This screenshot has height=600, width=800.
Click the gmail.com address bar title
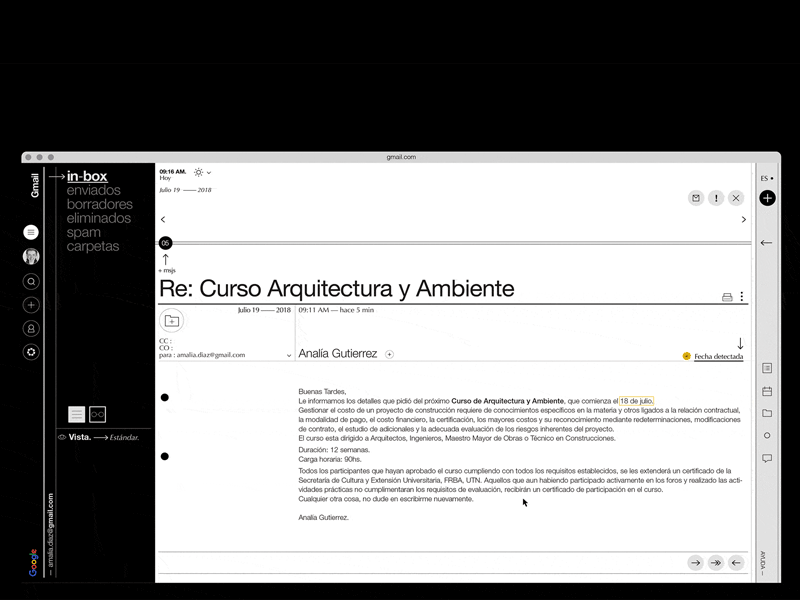(x=401, y=157)
